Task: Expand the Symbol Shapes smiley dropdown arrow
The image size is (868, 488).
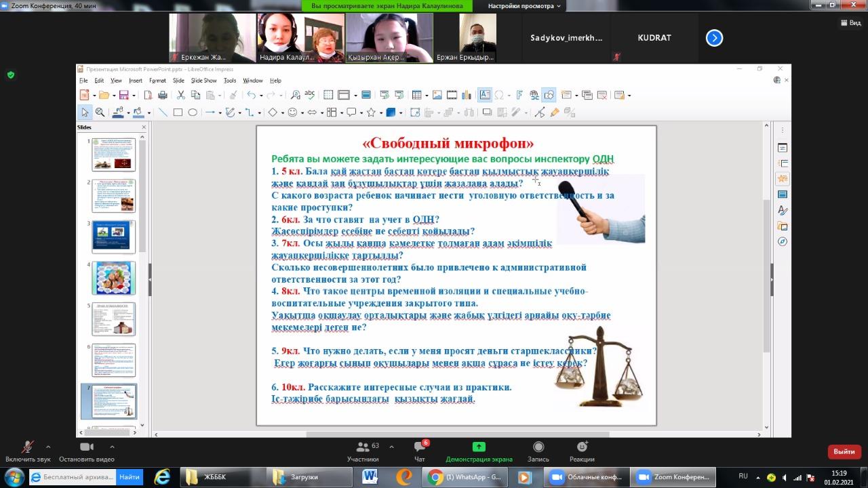Action: (302, 113)
